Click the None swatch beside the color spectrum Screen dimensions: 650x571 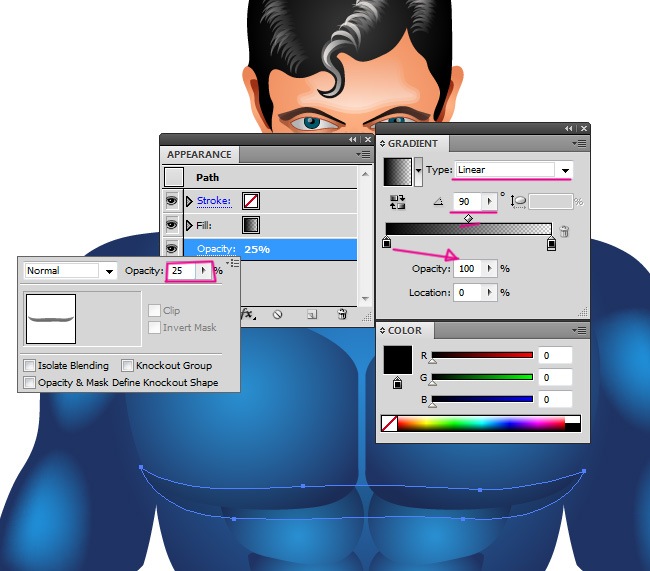(389, 424)
